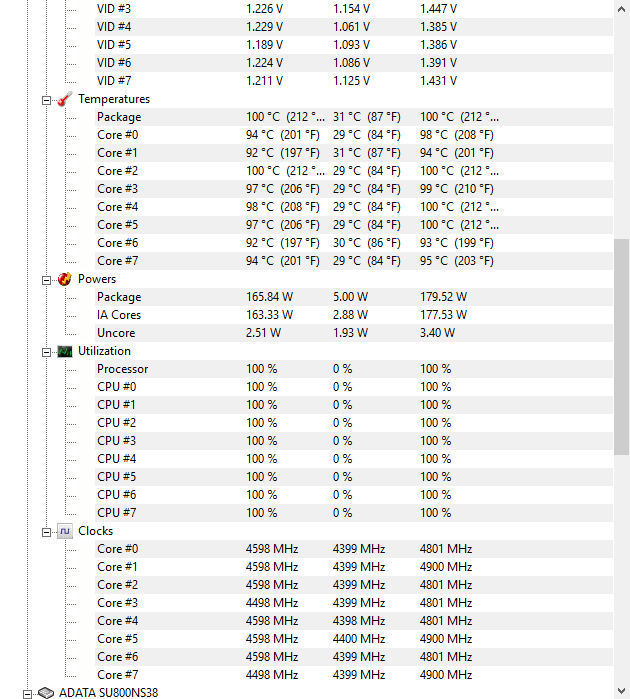Click the waveform icon beside Clocks

coord(65,531)
